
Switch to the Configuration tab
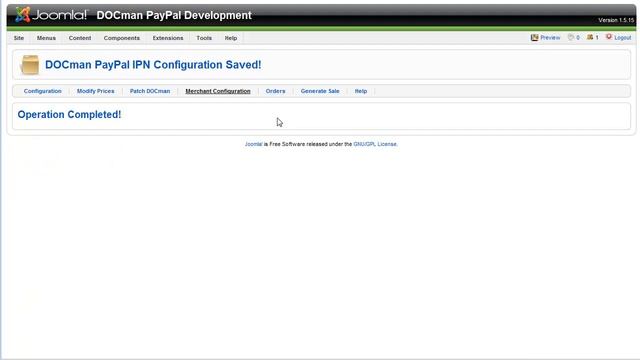click(42, 91)
